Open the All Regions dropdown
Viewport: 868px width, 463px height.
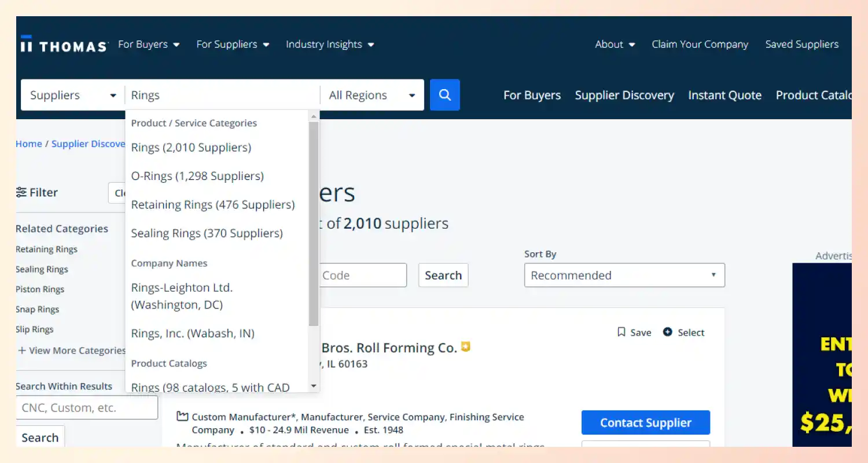372,95
